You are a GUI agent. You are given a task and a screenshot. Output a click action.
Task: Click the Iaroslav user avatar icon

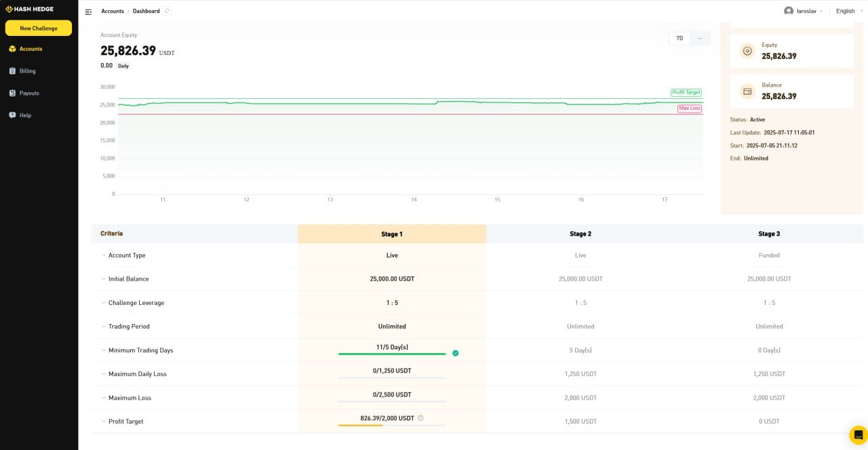pos(788,11)
